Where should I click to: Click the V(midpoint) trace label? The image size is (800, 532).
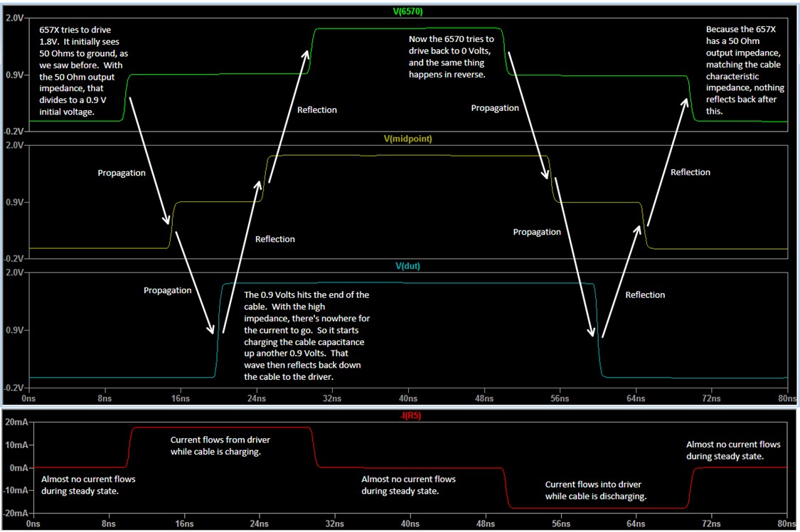click(408, 139)
